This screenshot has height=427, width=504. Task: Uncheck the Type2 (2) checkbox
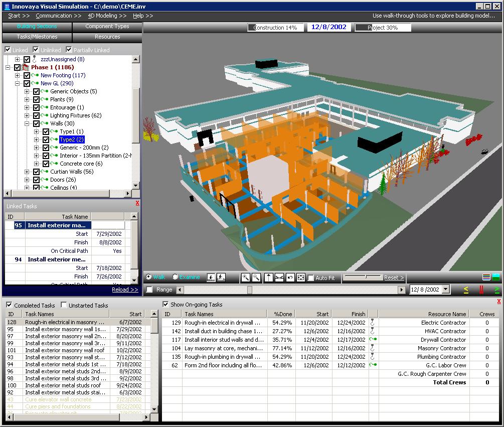(x=46, y=139)
